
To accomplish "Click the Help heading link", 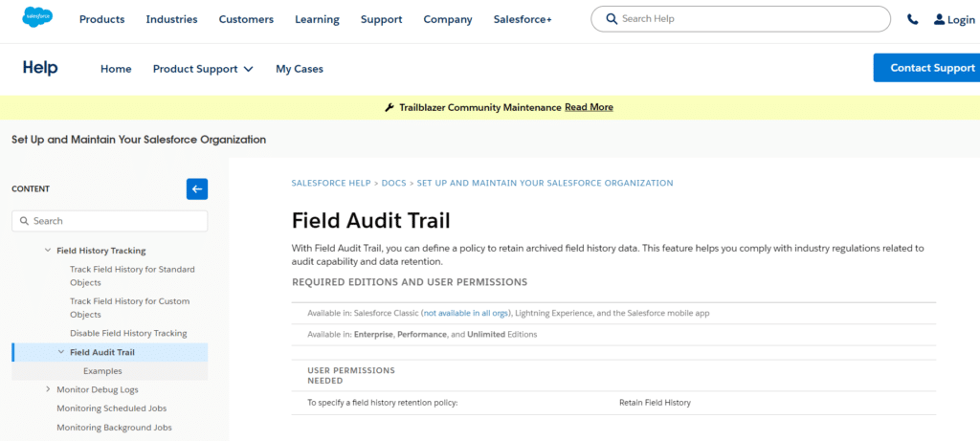I will click(40, 68).
